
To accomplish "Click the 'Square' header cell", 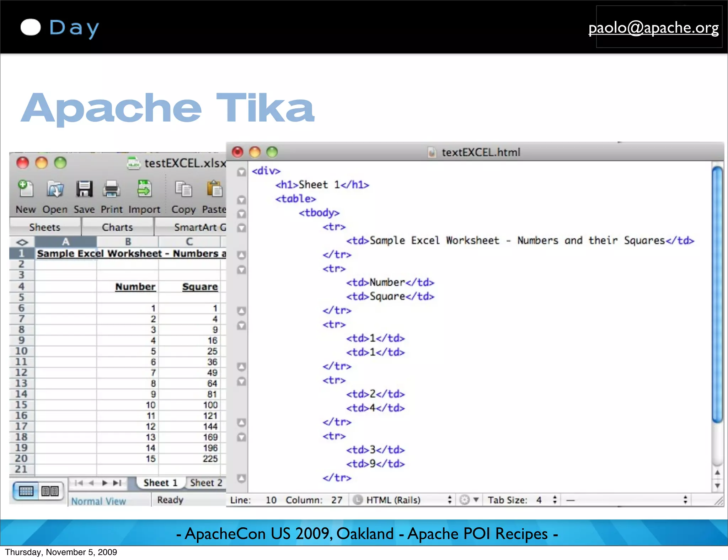I will (189, 287).
